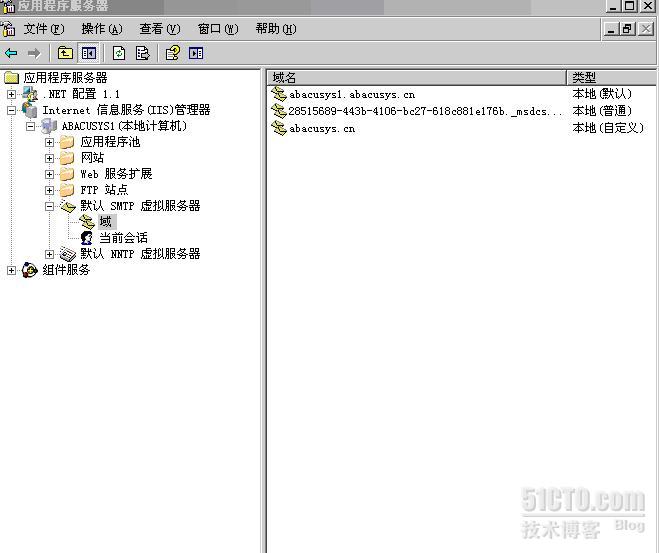Click the 本地(自定义) type cell
659x553 pixels.
608,128
